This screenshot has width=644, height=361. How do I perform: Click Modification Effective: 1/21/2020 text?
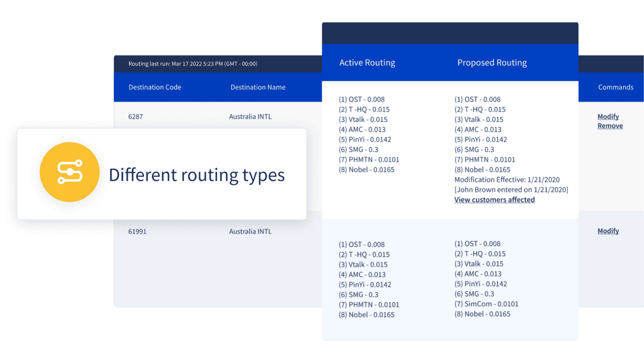[x=507, y=180]
